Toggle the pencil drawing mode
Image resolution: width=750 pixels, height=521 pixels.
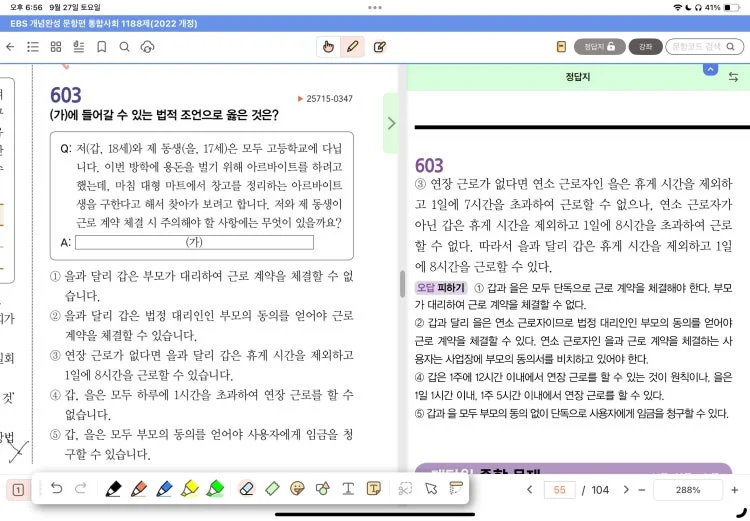tap(353, 46)
